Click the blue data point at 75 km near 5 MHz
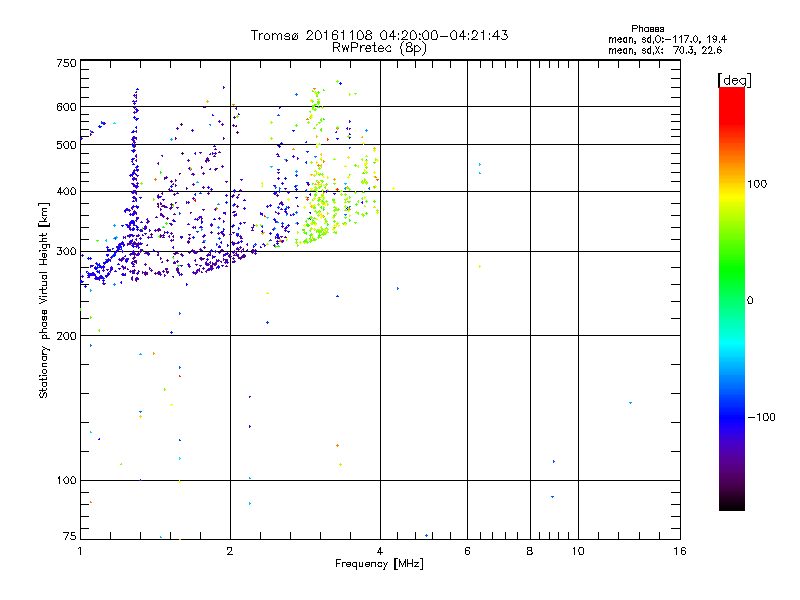 tap(427, 535)
